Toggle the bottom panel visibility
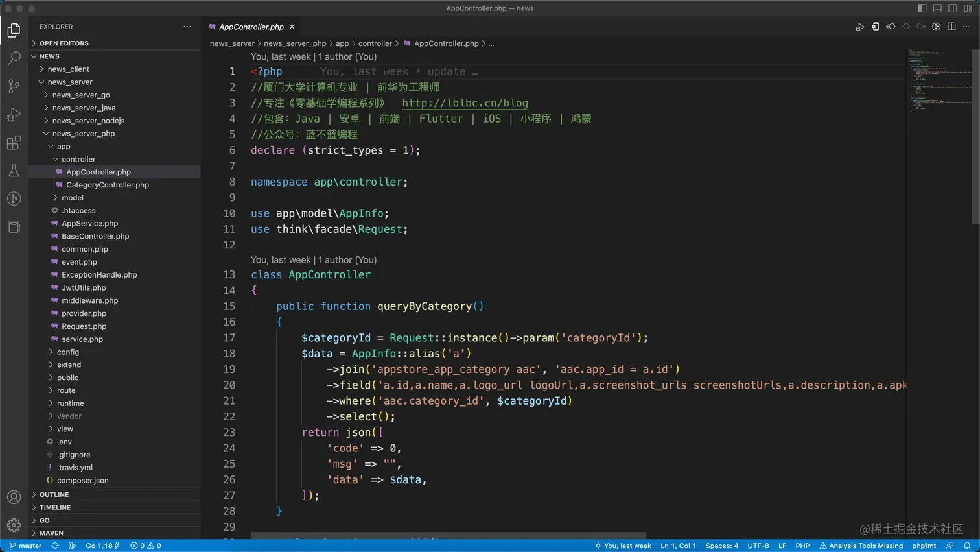Screen dimensions: 980x552 (937, 8)
